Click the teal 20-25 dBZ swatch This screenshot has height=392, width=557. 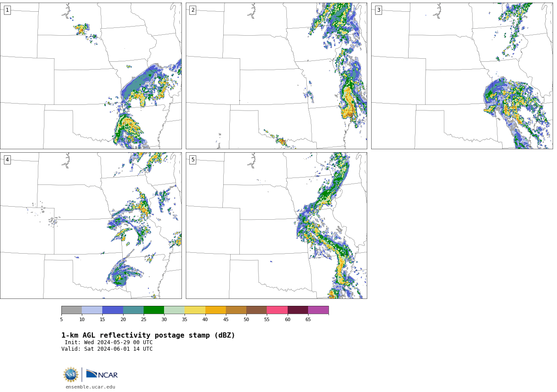pyautogui.click(x=133, y=310)
